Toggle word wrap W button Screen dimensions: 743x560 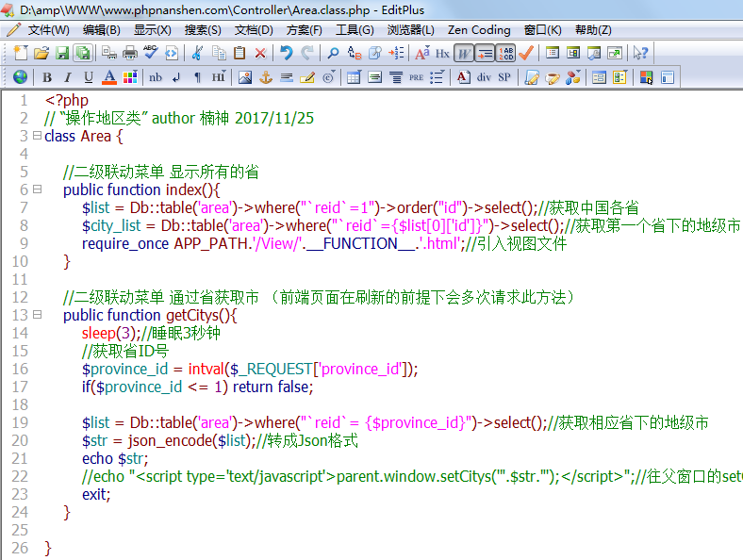point(463,53)
